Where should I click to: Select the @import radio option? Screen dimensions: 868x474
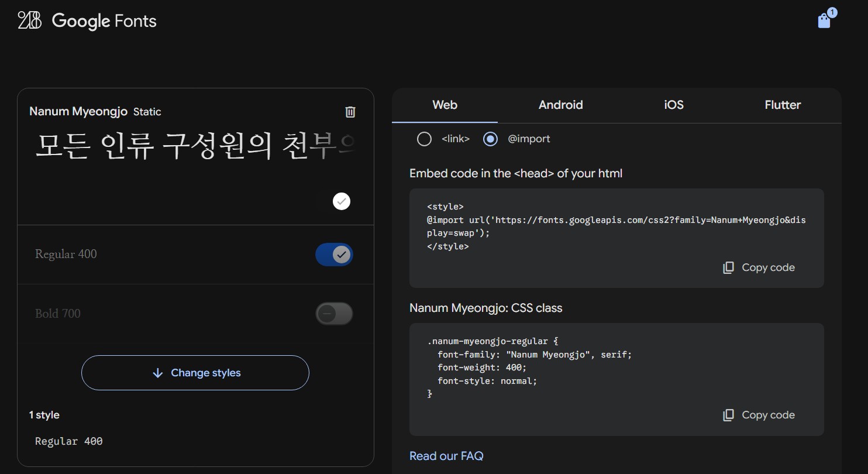[490, 139]
